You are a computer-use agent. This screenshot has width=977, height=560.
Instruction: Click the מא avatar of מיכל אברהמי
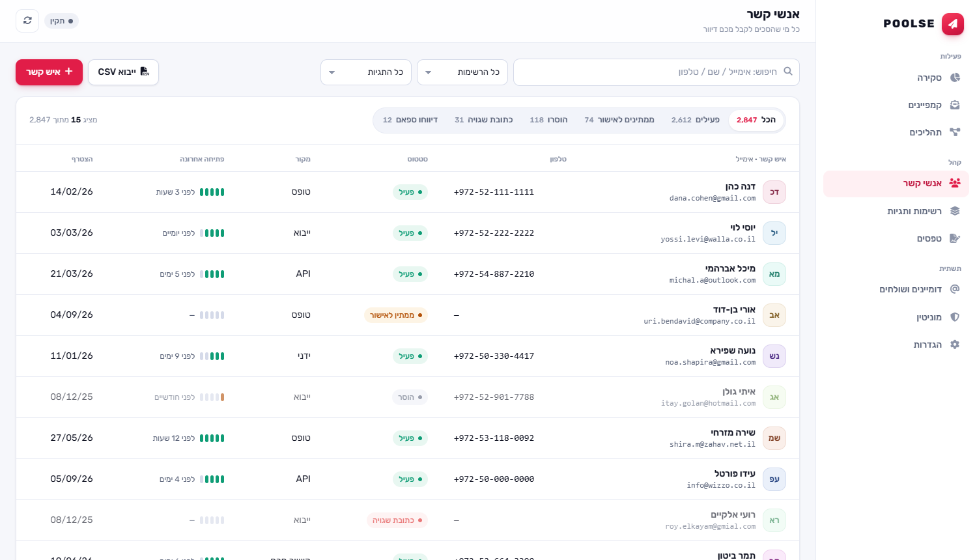774,274
